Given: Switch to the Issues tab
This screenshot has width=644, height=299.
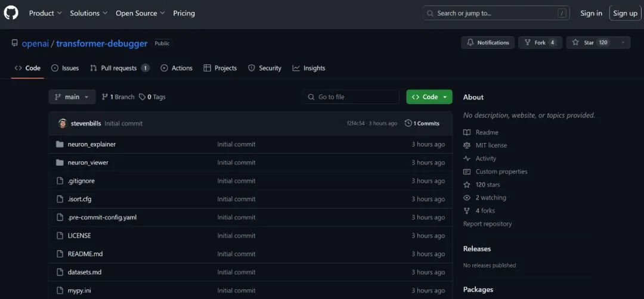Looking at the screenshot, I should (x=65, y=68).
